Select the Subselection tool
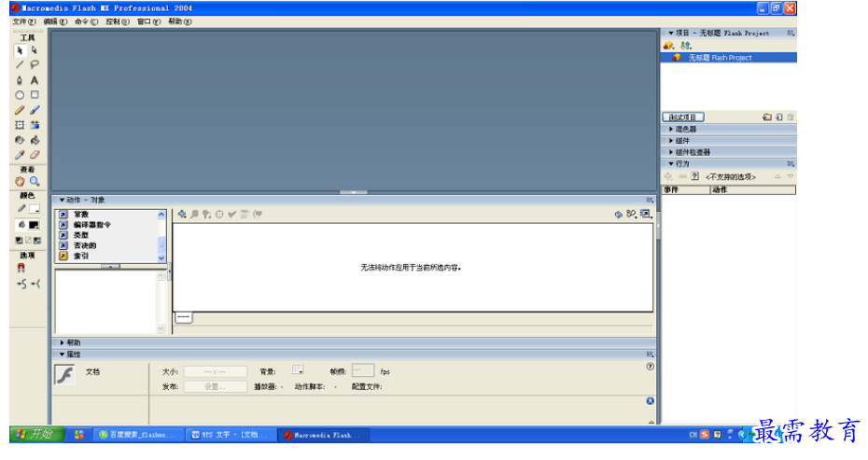This screenshot has width=868, height=460. click(35, 50)
